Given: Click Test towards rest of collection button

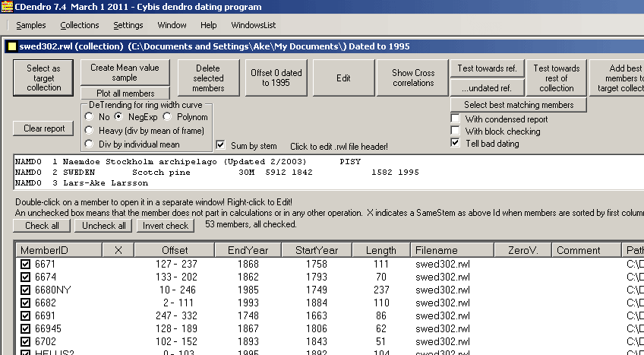Looking at the screenshot, I should (x=557, y=78).
